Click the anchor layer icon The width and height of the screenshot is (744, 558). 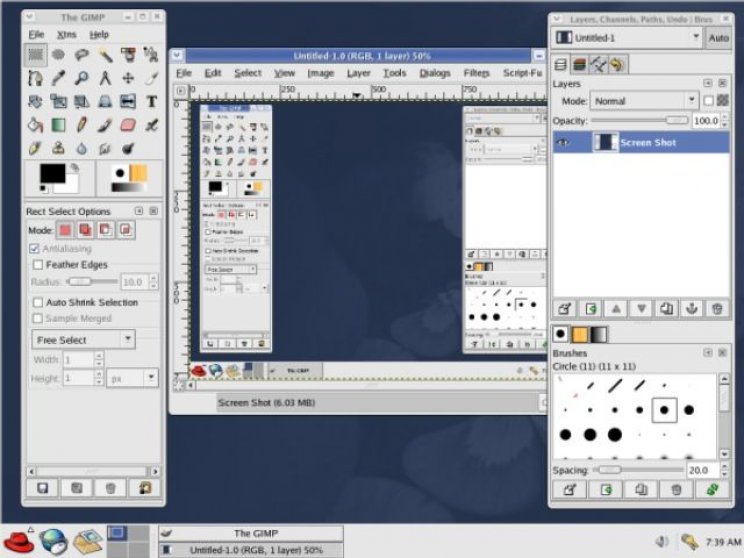pos(692,309)
